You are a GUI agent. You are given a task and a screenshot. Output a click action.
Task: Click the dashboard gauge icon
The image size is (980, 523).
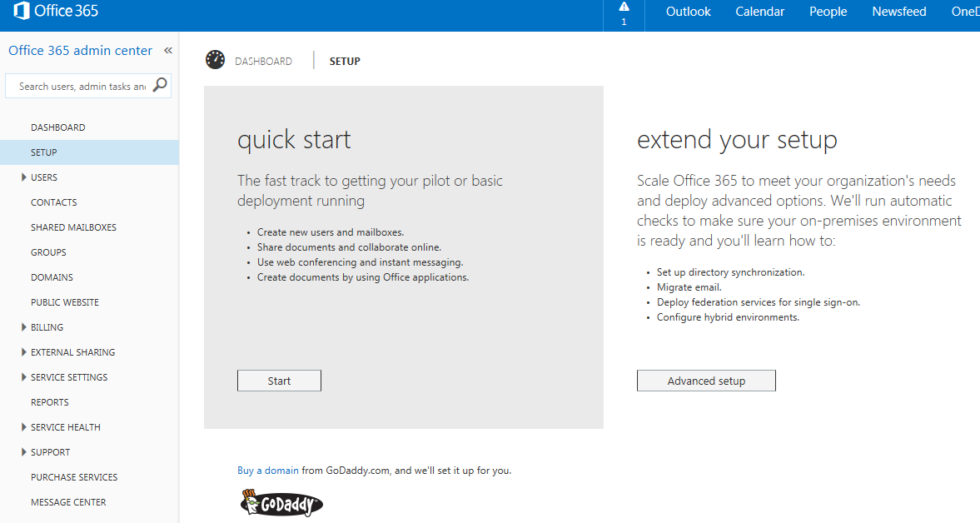pos(215,60)
